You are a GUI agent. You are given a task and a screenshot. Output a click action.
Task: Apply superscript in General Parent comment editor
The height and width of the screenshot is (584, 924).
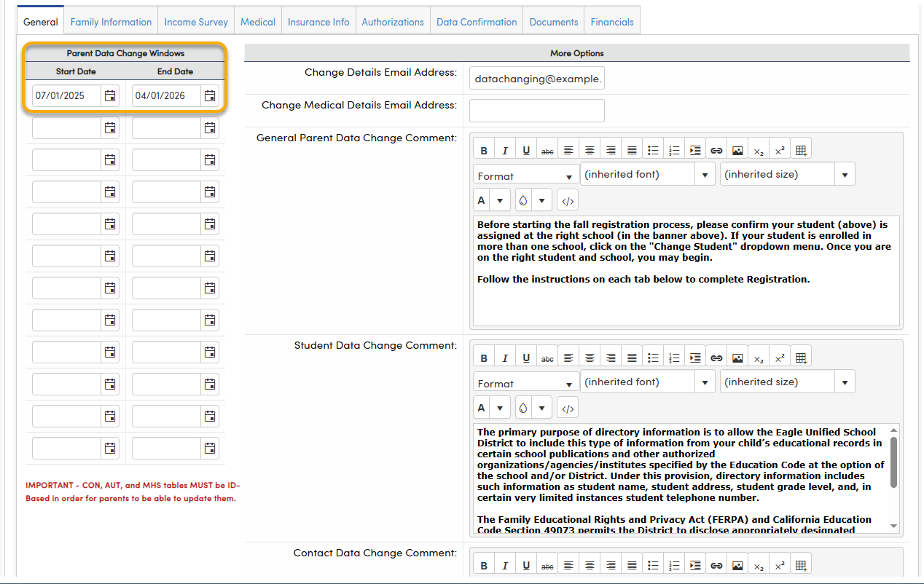tap(780, 150)
